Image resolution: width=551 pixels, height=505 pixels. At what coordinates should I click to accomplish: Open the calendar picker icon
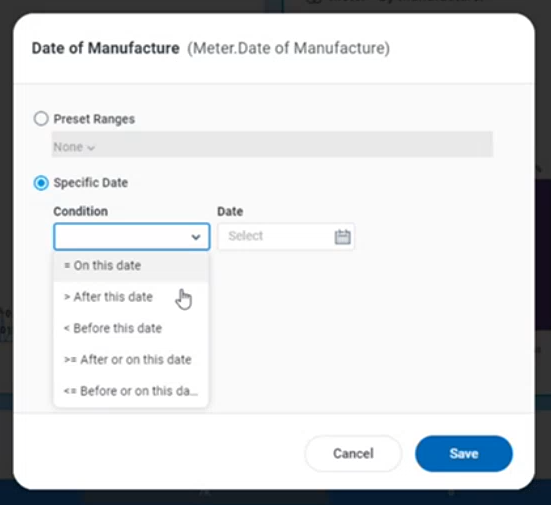[x=342, y=237]
